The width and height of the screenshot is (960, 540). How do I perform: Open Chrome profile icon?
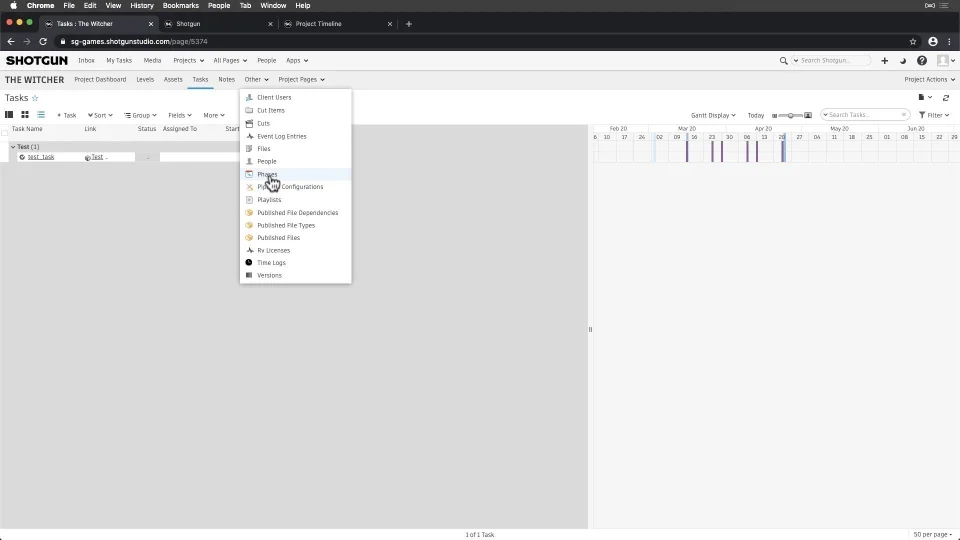932,42
